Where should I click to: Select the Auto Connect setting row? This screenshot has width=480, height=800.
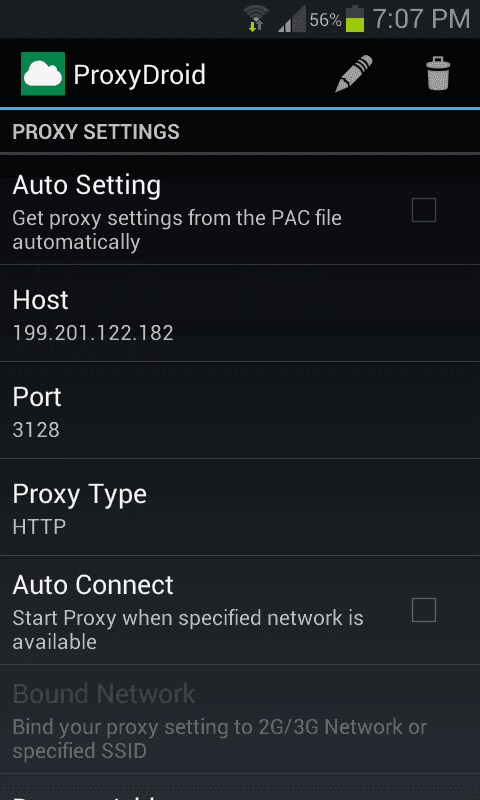click(240, 610)
